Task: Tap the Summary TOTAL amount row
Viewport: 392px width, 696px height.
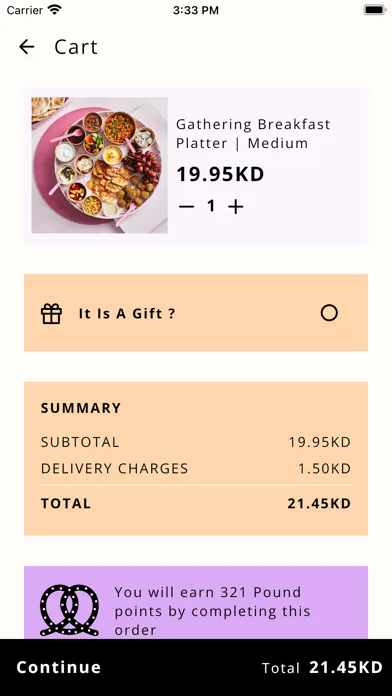Action: tap(196, 503)
